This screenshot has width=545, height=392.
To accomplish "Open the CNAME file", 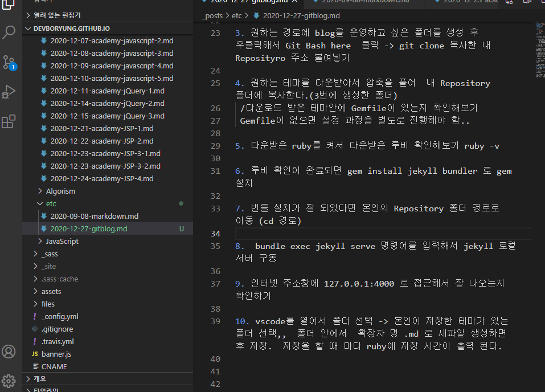I will (x=108, y=366).
